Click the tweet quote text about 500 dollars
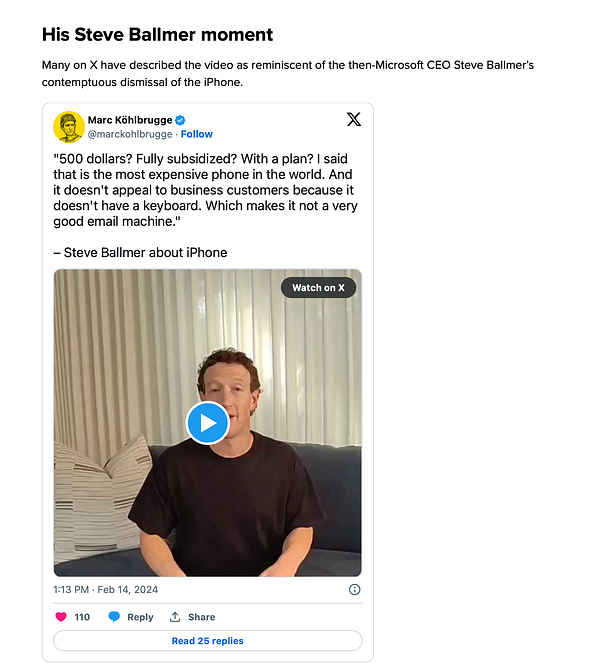 pyautogui.click(x=205, y=190)
